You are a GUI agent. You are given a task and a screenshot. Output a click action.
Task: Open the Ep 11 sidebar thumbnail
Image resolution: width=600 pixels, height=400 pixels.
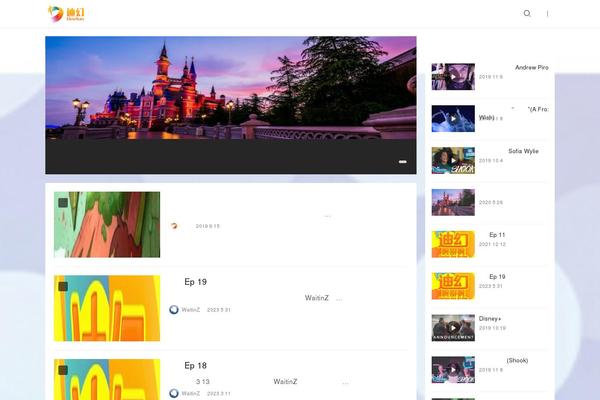pyautogui.click(x=453, y=244)
